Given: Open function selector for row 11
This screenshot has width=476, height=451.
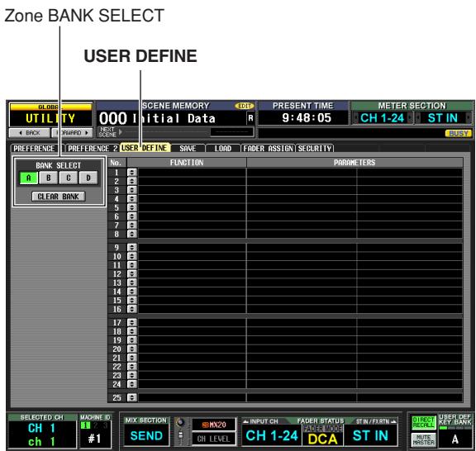Looking at the screenshot, I should click(x=131, y=265).
